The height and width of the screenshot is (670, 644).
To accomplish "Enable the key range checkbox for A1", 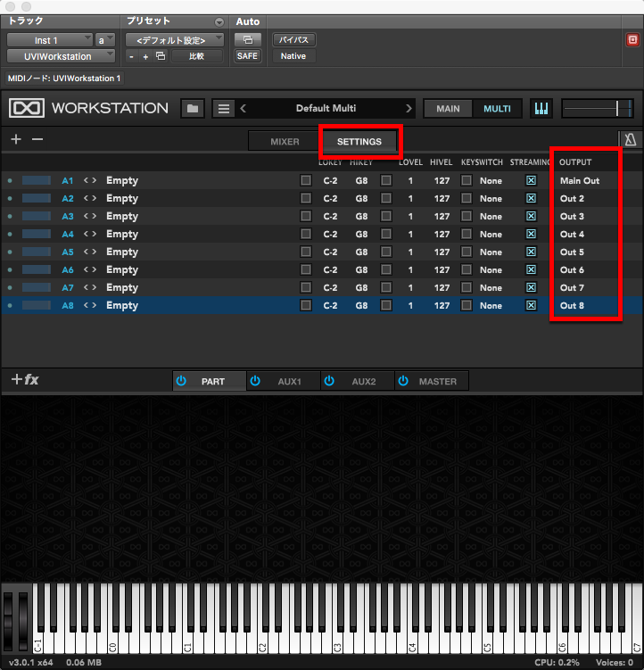I will (306, 180).
